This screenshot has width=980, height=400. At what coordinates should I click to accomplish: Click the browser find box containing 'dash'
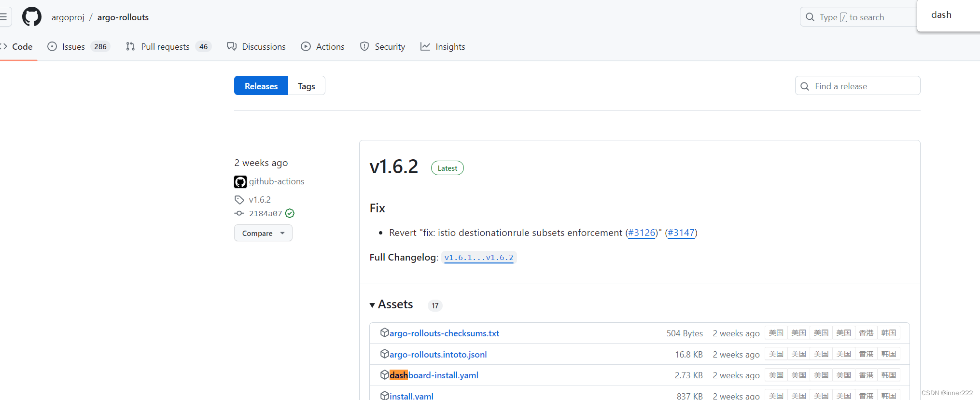click(x=949, y=15)
